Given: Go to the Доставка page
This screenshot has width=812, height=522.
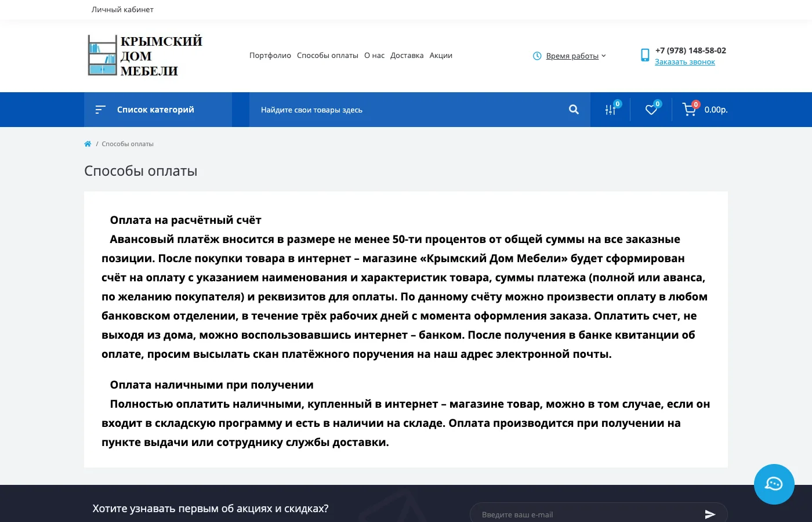Looking at the screenshot, I should click(x=407, y=56).
